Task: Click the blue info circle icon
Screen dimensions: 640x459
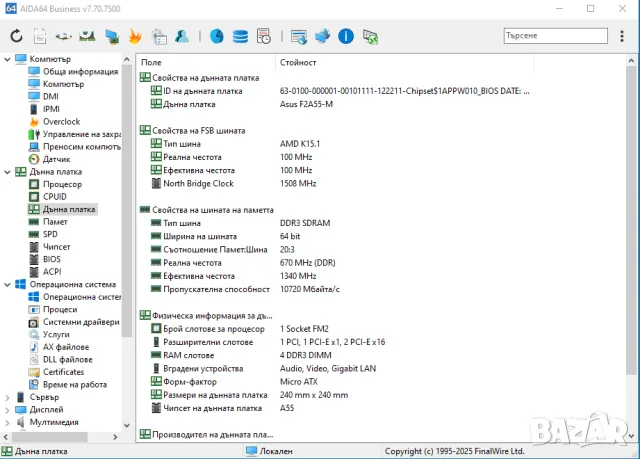Action: point(346,36)
